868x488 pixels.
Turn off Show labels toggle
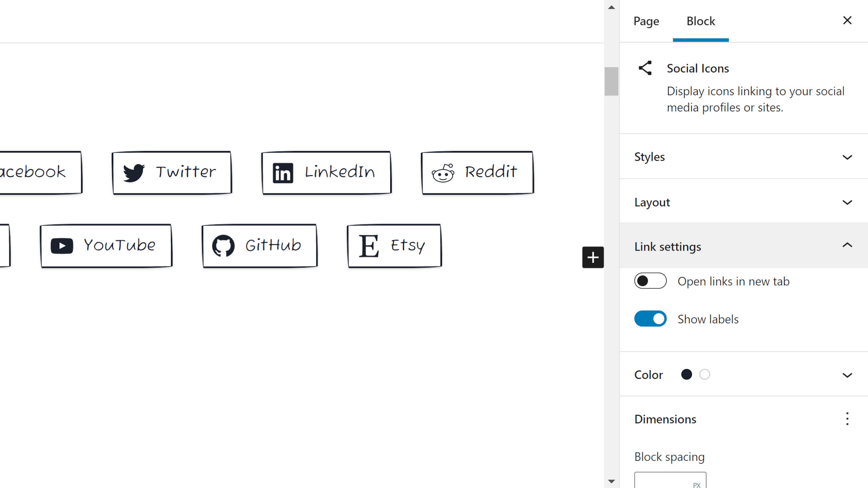point(650,319)
